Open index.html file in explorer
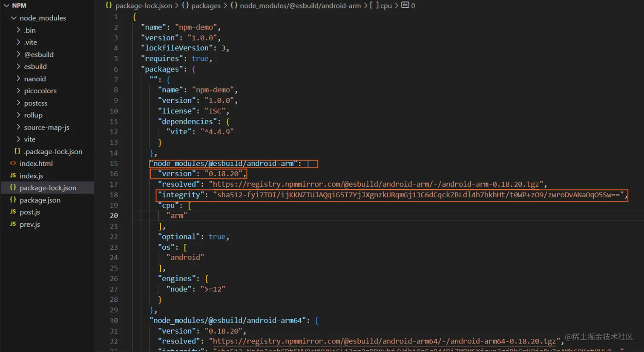The height and width of the screenshot is (352, 644). [36, 164]
